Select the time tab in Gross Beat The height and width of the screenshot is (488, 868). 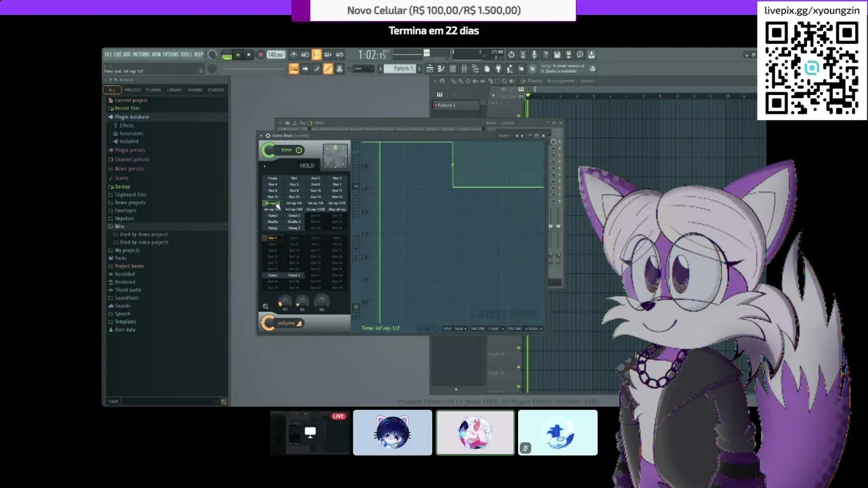point(287,150)
